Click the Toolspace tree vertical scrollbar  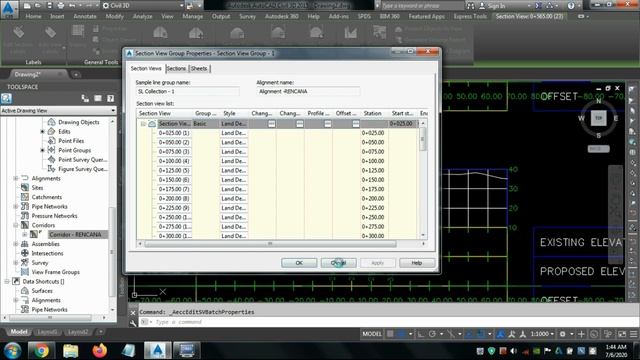tap(112, 251)
